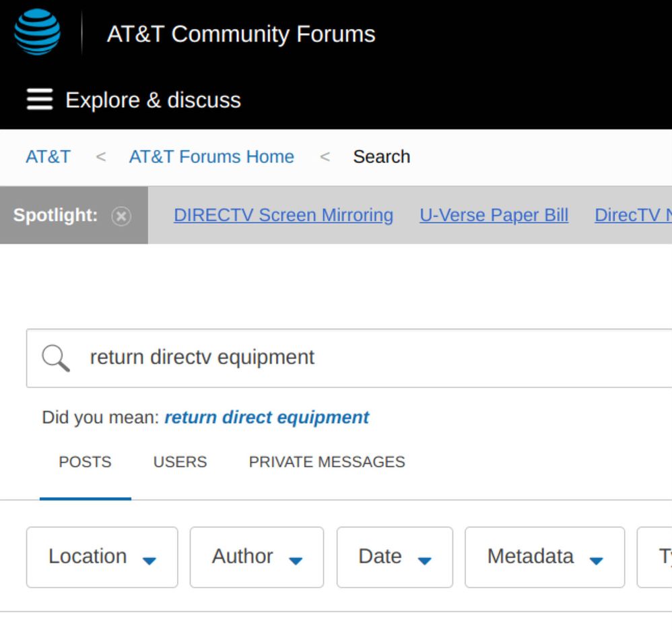This screenshot has width=672, height=630.
Task: Dismiss the Spotlight bar with the X icon
Action: point(121,216)
